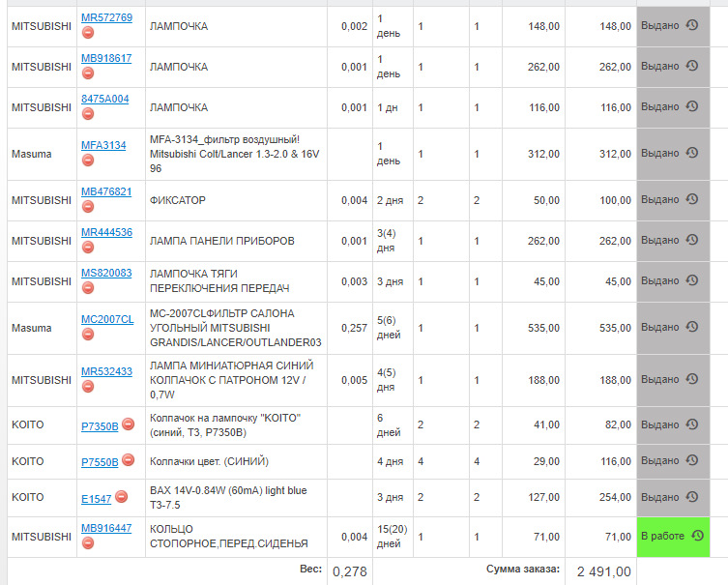
Task: Open part number link MB918617
Action: (x=106, y=58)
